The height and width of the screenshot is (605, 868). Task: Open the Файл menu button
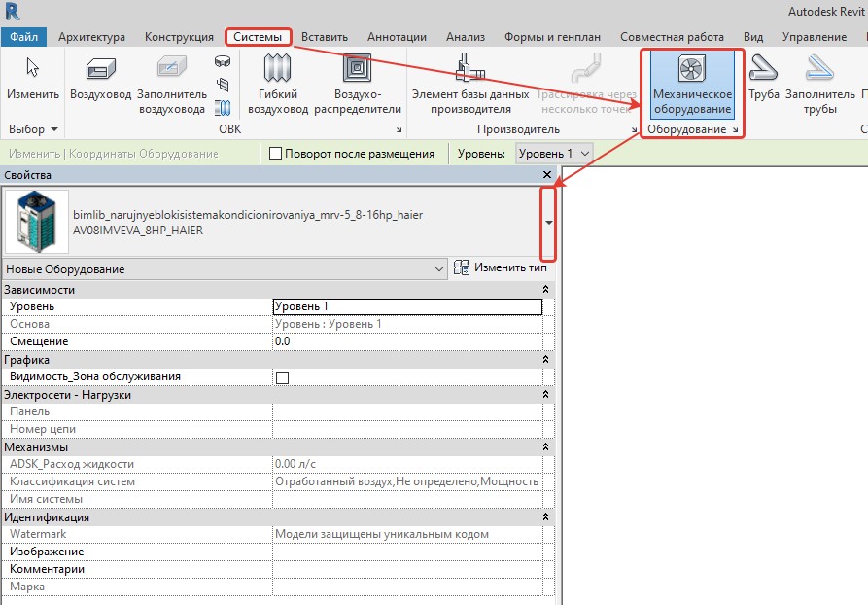coord(22,37)
